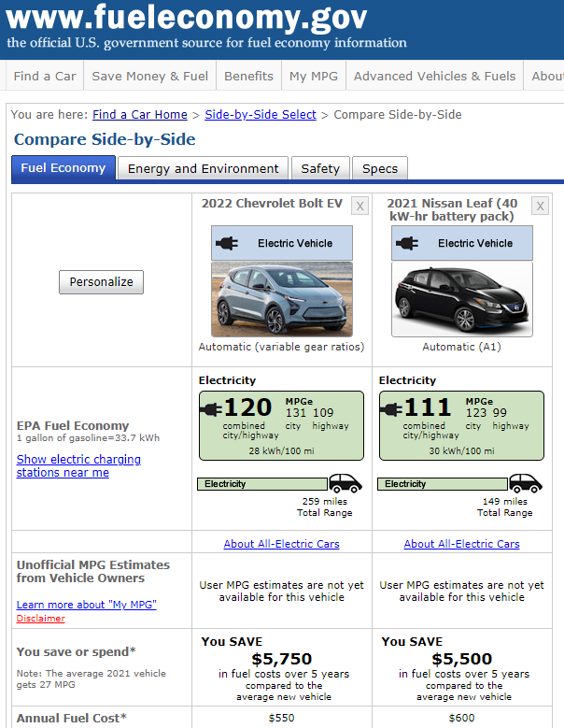
Task: Open the Save Money & Fuel menu
Action: (x=149, y=76)
